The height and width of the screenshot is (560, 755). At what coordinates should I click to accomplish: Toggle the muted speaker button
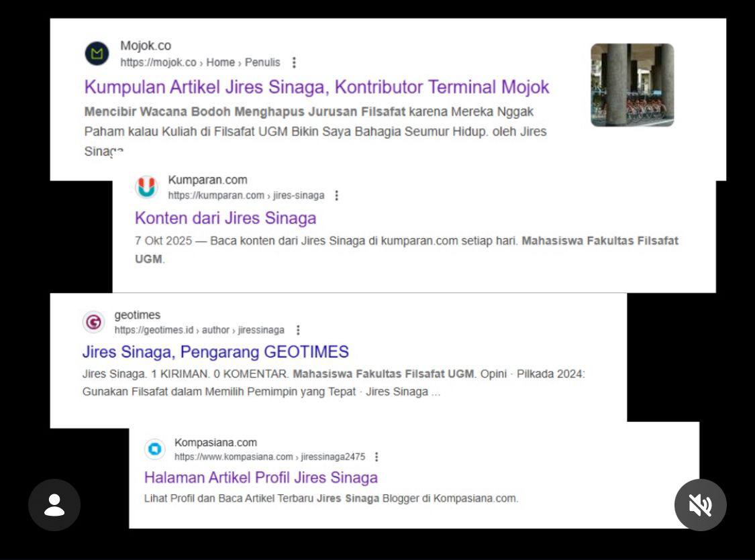pyautogui.click(x=700, y=505)
